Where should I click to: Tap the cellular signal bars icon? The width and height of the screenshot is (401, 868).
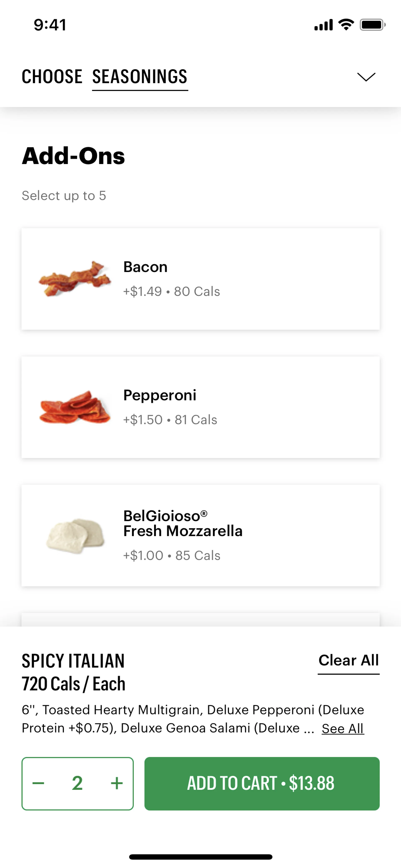[x=323, y=25]
